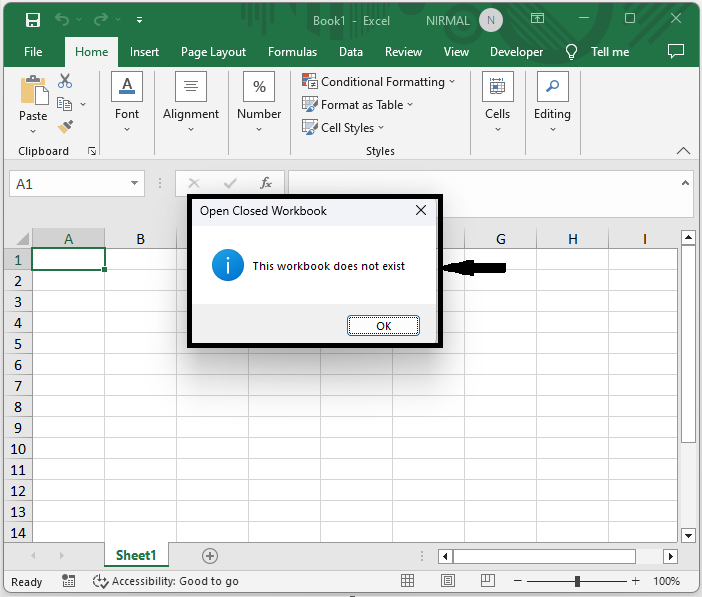Expand the Copy options arrow
Image resolution: width=702 pixels, height=597 pixels.
click(x=83, y=104)
